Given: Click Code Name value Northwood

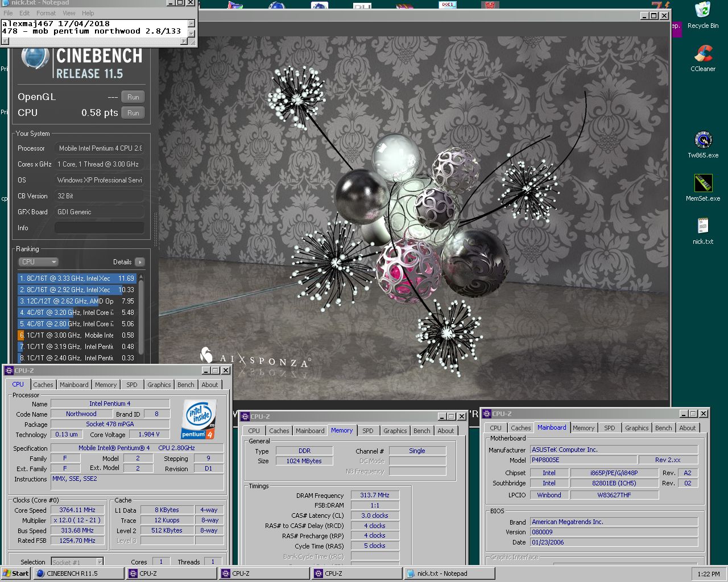Looking at the screenshot, I should (x=81, y=414).
